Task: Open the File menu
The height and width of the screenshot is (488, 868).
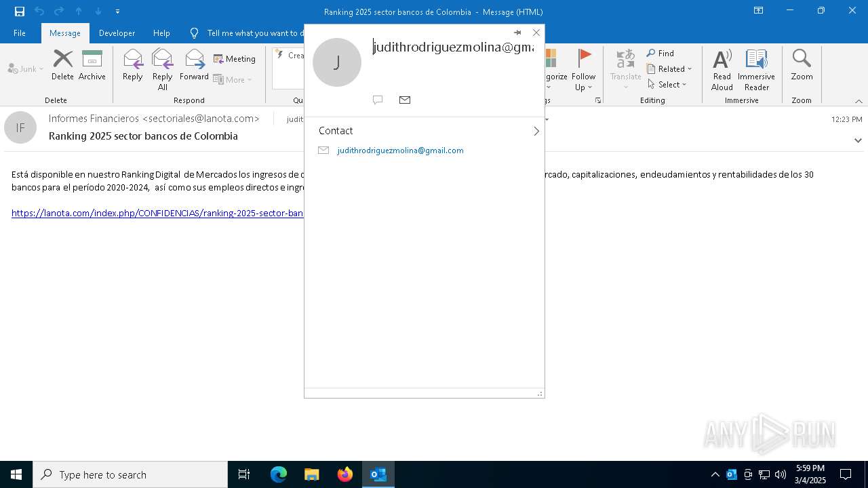Action: pos(20,33)
